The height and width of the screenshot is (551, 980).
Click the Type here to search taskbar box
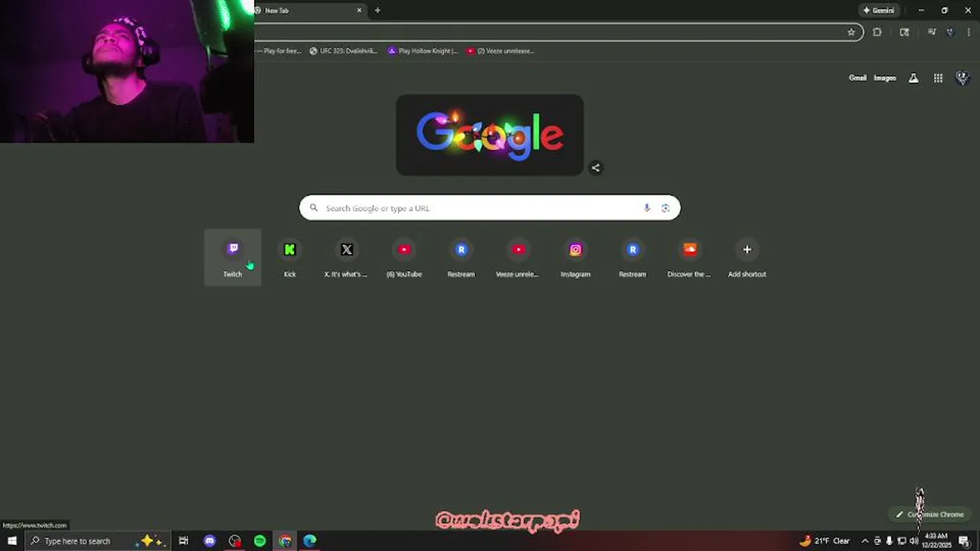[97, 541]
